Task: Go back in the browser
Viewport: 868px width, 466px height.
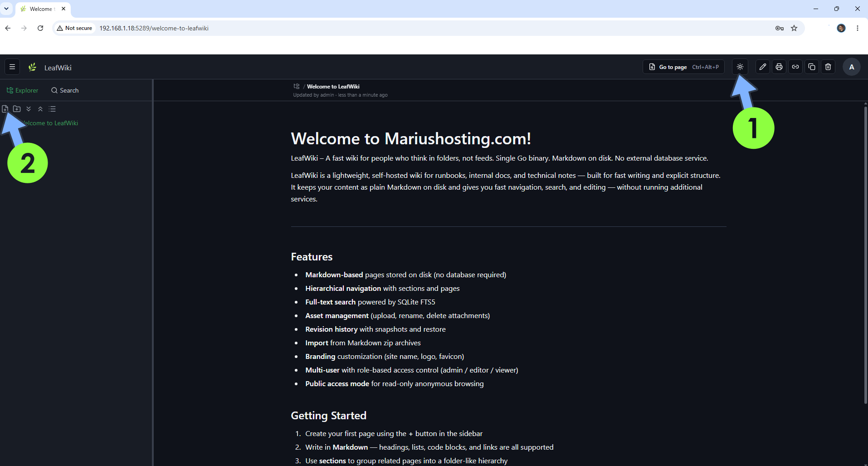Action: (8, 28)
